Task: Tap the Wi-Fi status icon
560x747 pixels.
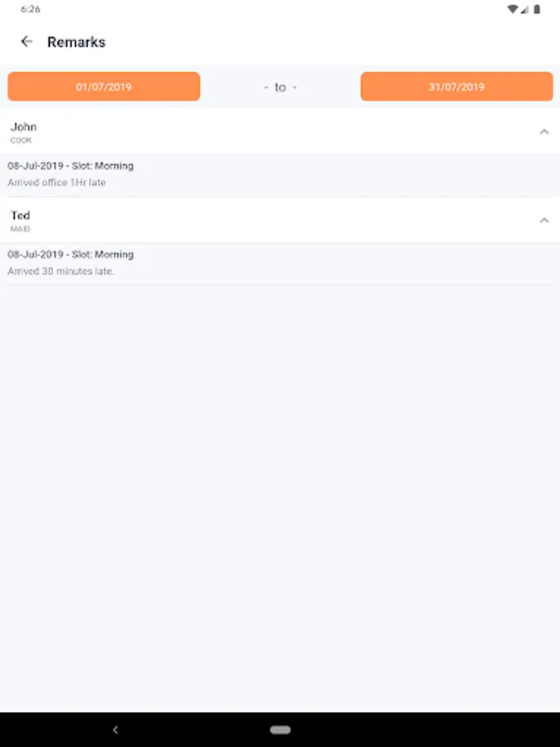Action: (513, 9)
